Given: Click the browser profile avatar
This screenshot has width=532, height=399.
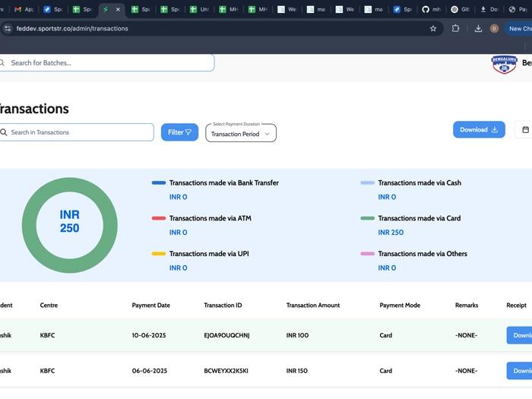Looking at the screenshot, I should click(494, 28).
